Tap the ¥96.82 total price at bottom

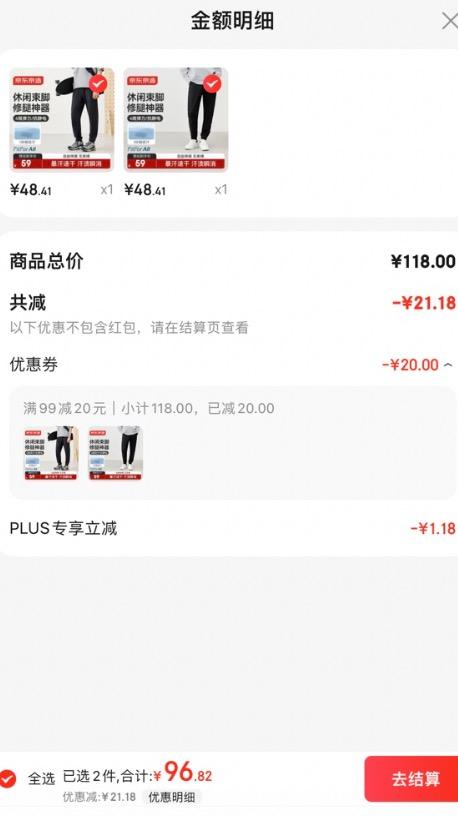tap(183, 773)
